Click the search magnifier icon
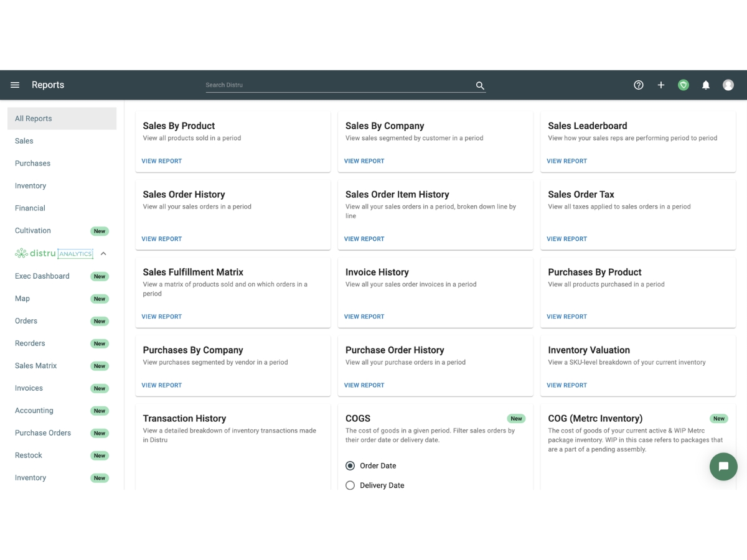This screenshot has width=747, height=560. click(480, 86)
